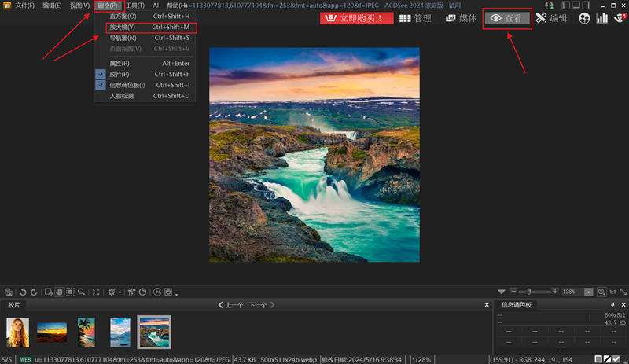Open the zoom percentage dropdown
Screen dimensions: 629x364
click(x=587, y=292)
